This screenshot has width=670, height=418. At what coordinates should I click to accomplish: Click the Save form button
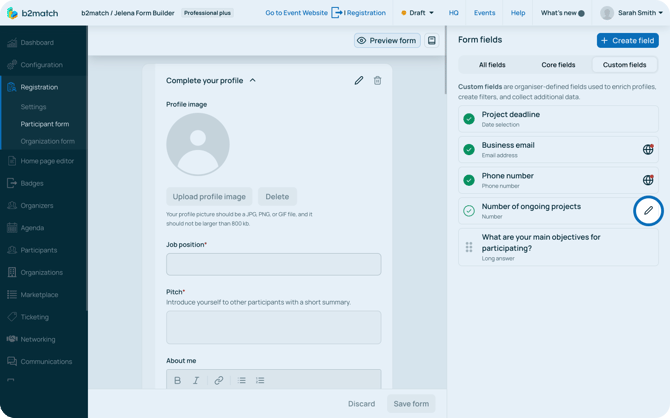coord(411,403)
